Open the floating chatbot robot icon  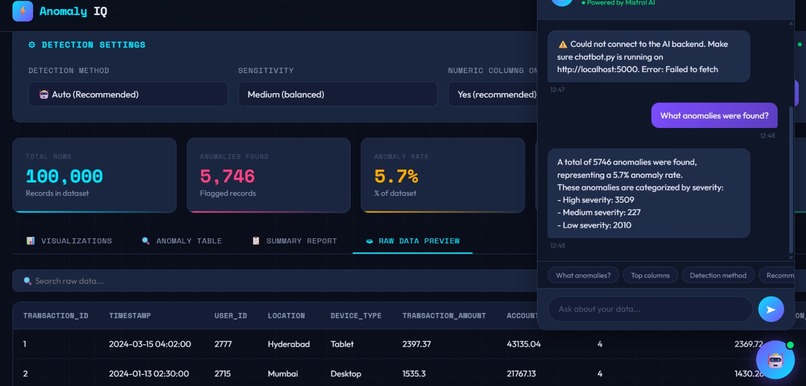(x=775, y=359)
